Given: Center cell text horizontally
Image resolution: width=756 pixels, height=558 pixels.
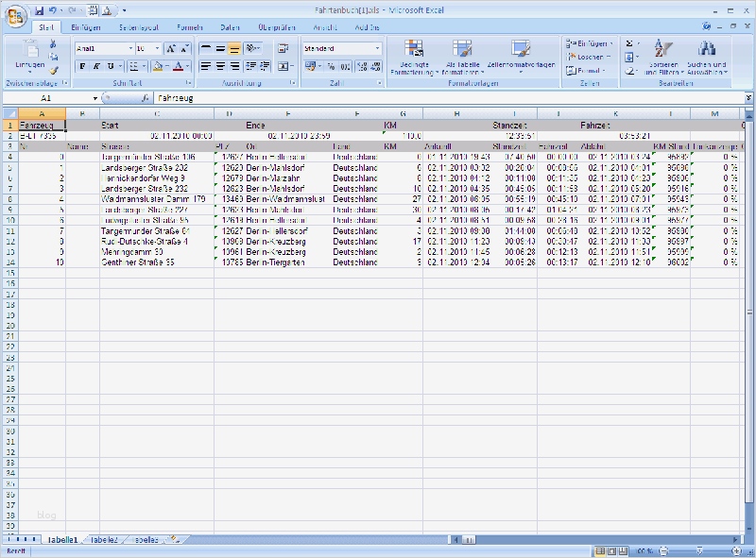Looking at the screenshot, I should [220, 66].
